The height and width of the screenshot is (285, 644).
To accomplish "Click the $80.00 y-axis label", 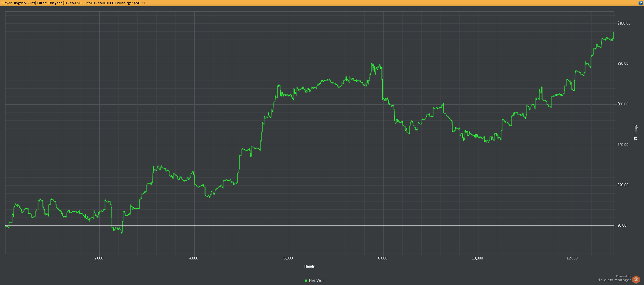I will click(x=623, y=63).
